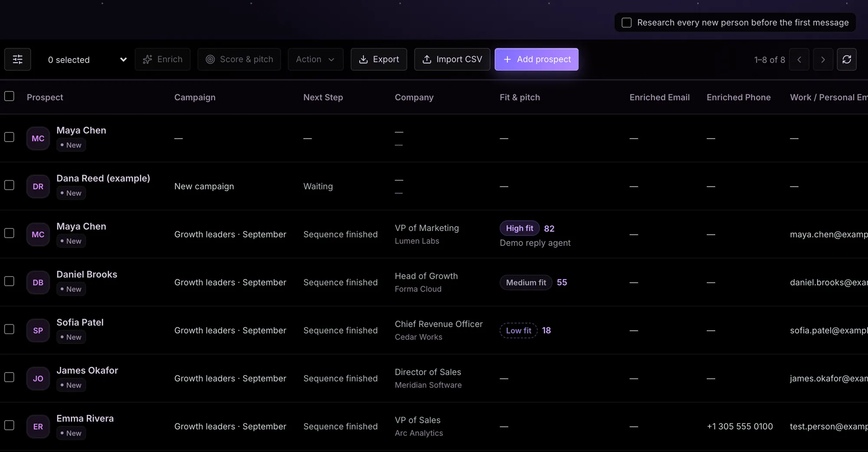
Task: Go to next page arrow
Action: coord(822,59)
